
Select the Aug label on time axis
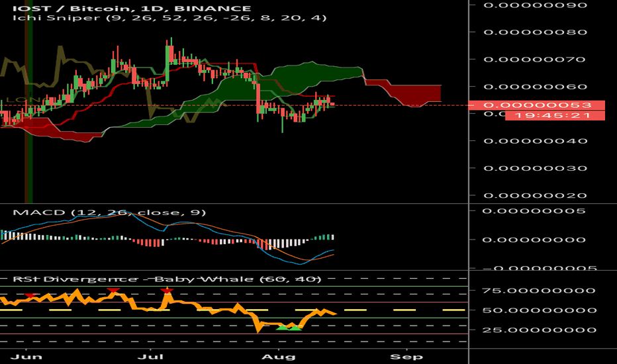click(279, 357)
